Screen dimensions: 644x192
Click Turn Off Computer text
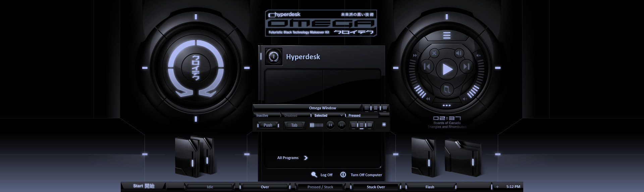366,175
